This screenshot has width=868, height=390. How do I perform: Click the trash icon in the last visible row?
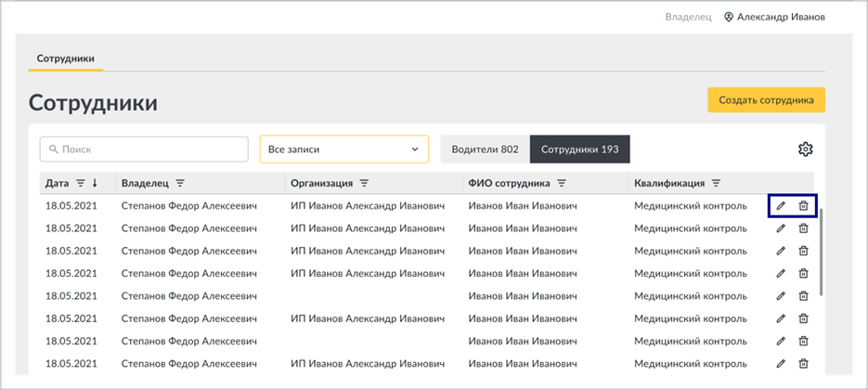pyautogui.click(x=803, y=364)
